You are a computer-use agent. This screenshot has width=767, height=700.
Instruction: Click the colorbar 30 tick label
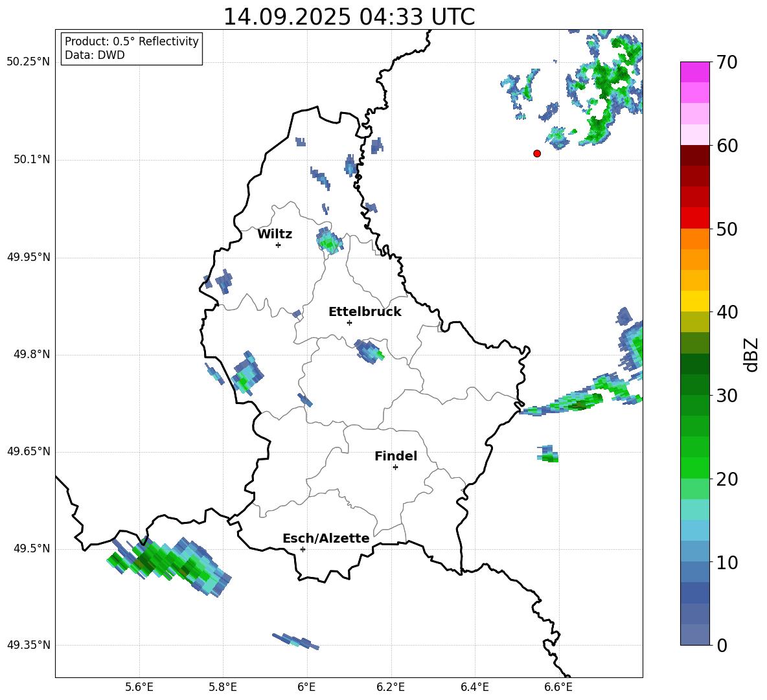click(x=727, y=396)
